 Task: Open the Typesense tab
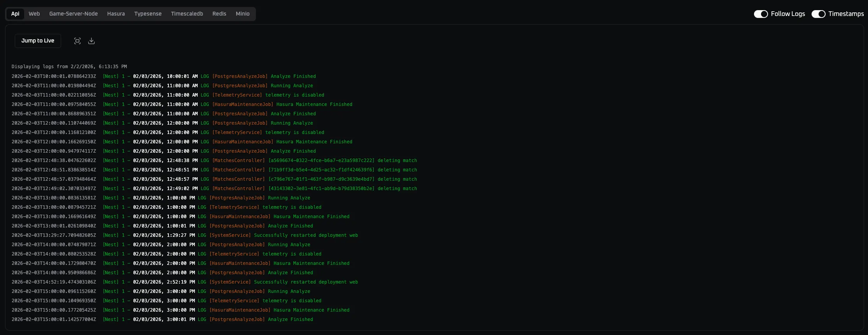tap(148, 14)
